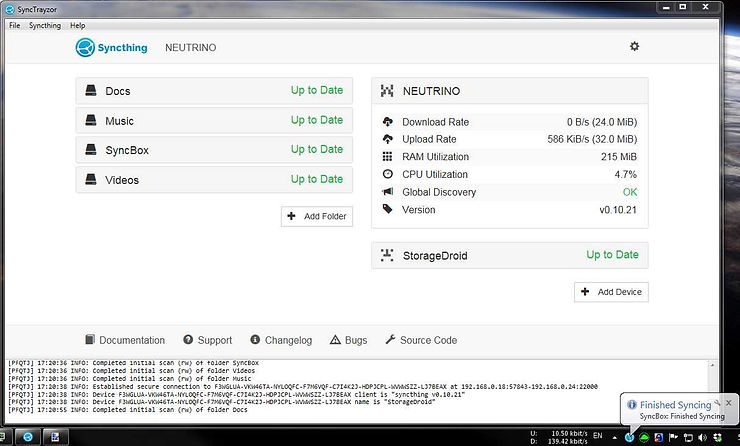Click the second taskbar application button

tap(56, 437)
